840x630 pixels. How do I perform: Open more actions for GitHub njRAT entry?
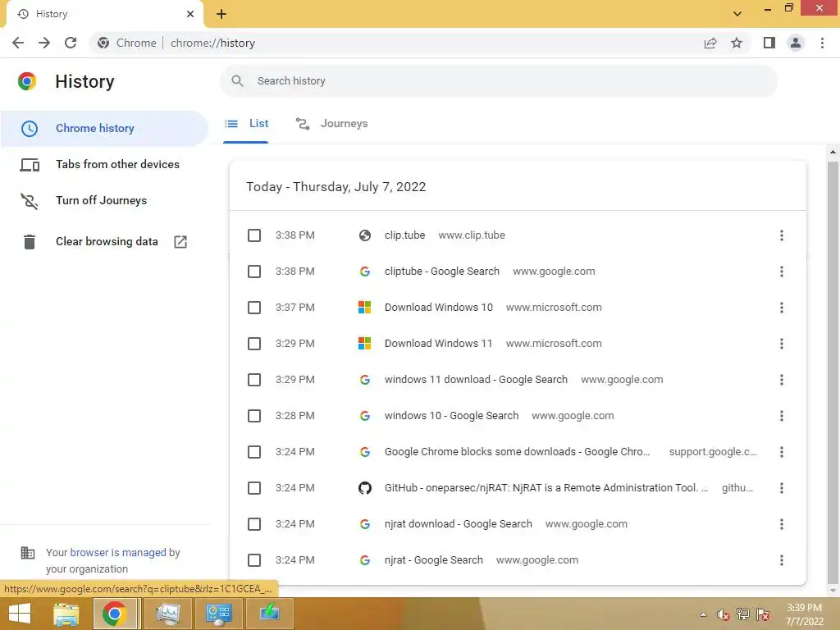pos(782,488)
